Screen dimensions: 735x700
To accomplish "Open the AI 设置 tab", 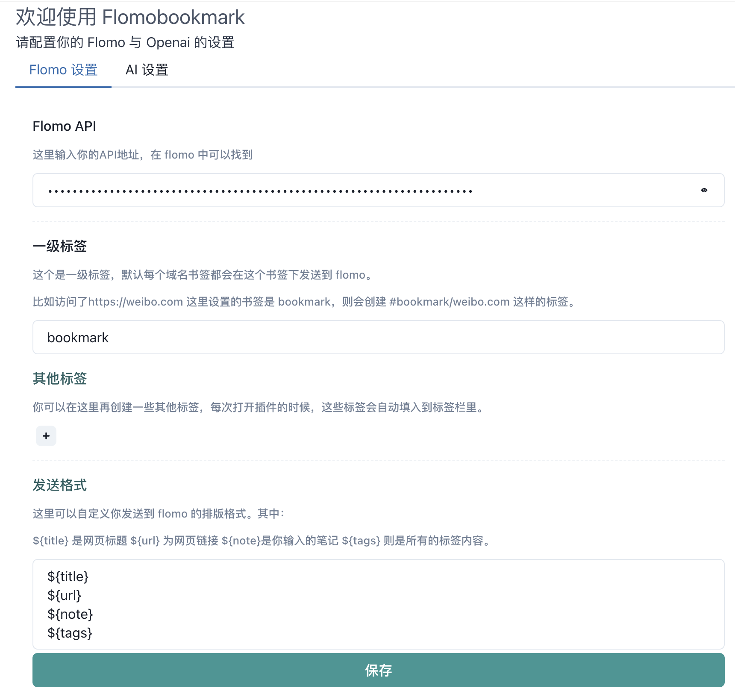I will [x=147, y=70].
